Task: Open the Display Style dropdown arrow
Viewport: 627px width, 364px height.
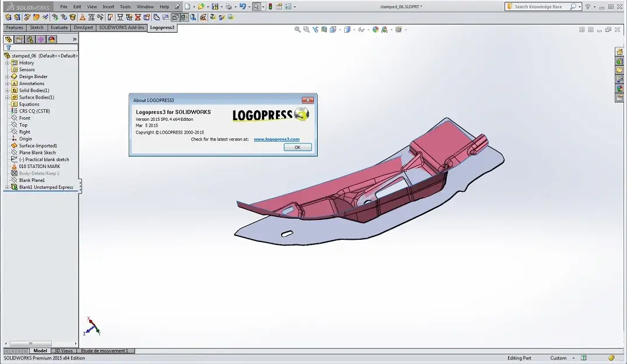Action: (354, 30)
